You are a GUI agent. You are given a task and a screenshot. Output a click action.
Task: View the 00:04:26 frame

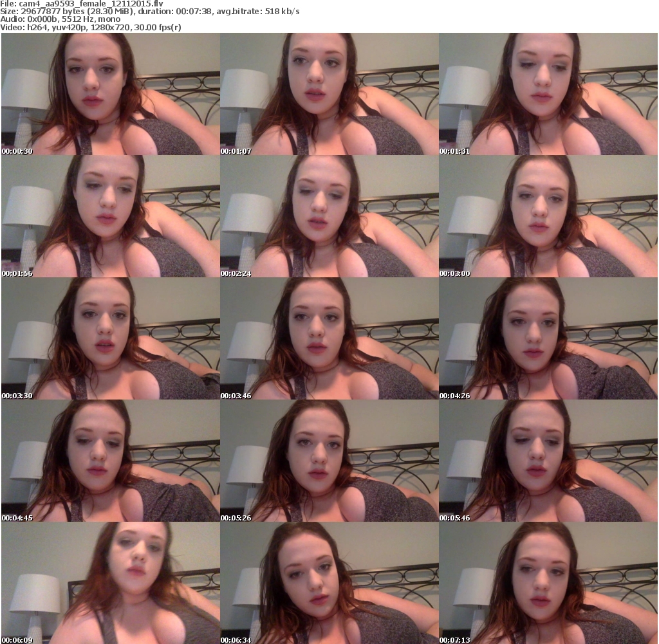click(x=548, y=338)
